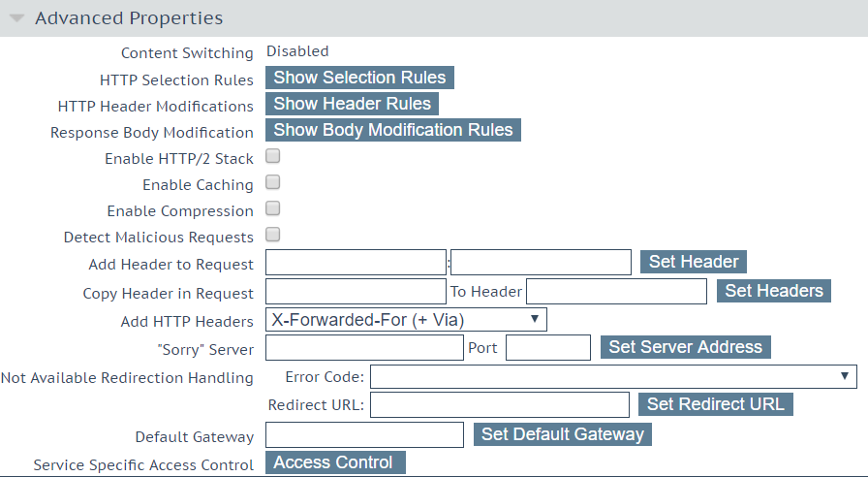This screenshot has width=868, height=477.
Task: Expand the Error Code dropdown
Action: 613,377
